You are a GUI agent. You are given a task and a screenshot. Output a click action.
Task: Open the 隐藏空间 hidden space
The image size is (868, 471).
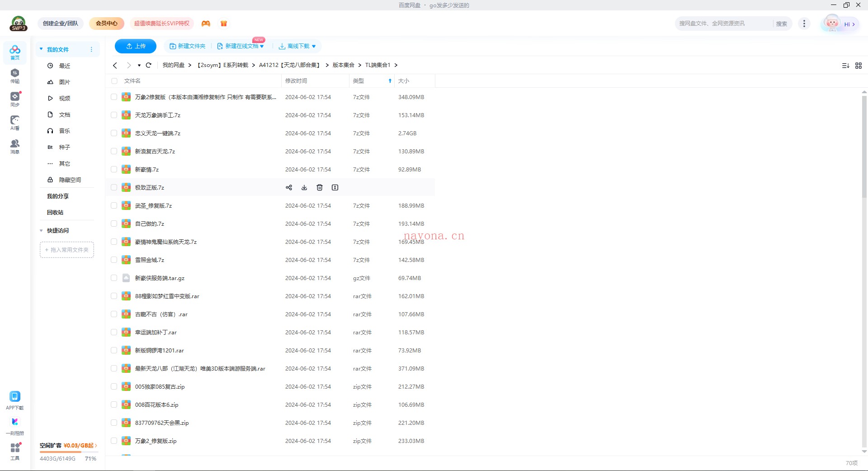pyautogui.click(x=65, y=180)
